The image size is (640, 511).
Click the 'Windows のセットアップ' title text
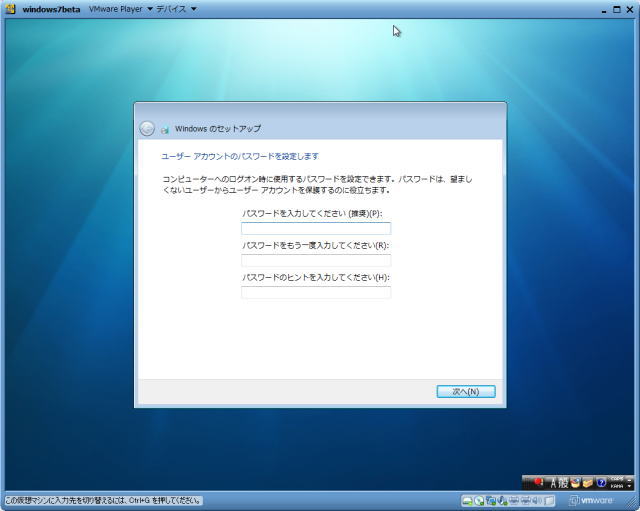218,129
